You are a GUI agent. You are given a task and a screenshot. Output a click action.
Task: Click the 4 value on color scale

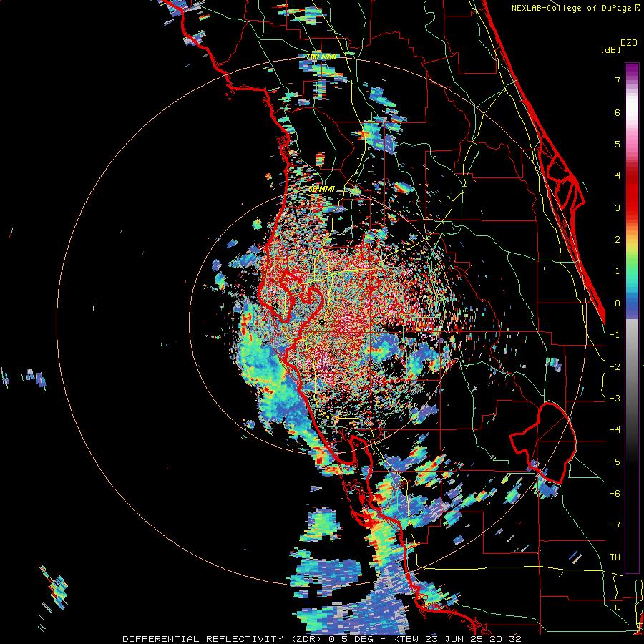618,176
